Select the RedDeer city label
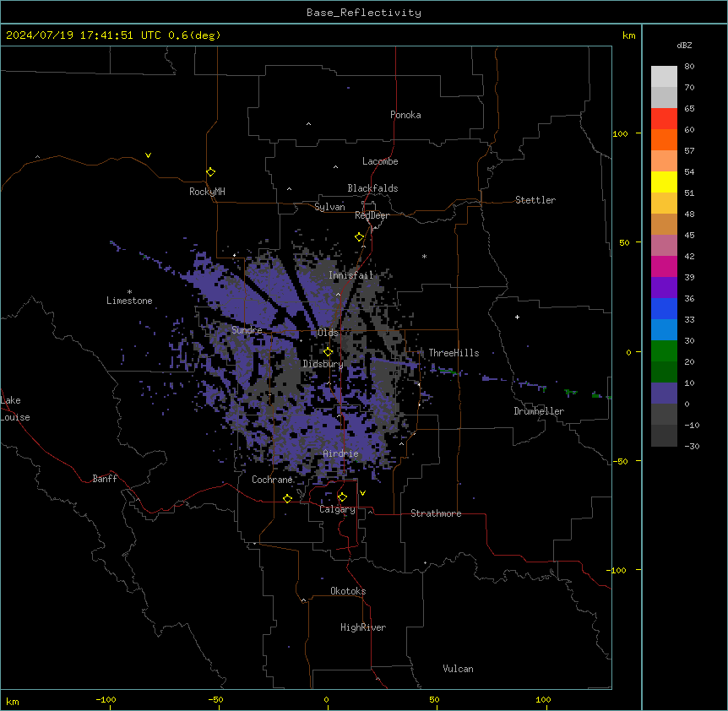The width and height of the screenshot is (728, 711). click(x=372, y=215)
